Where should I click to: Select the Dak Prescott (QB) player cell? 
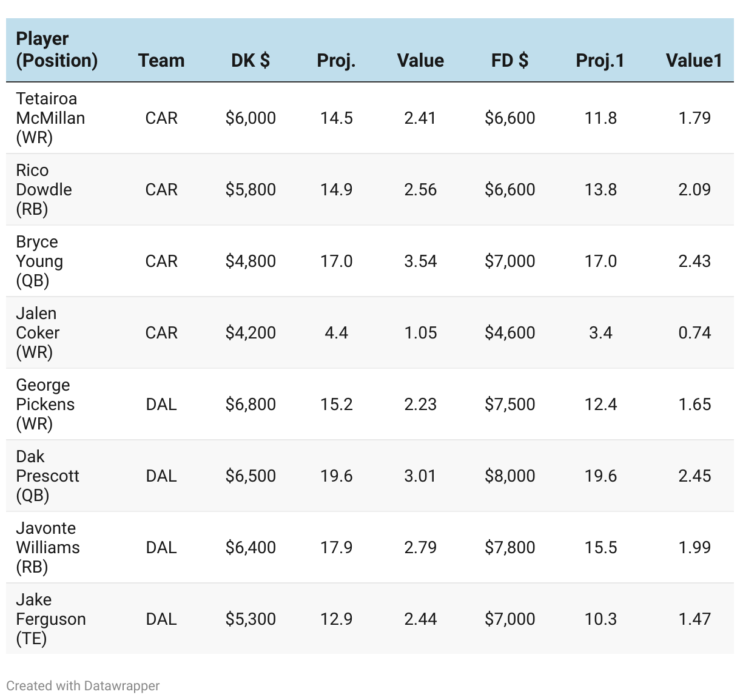point(47,476)
